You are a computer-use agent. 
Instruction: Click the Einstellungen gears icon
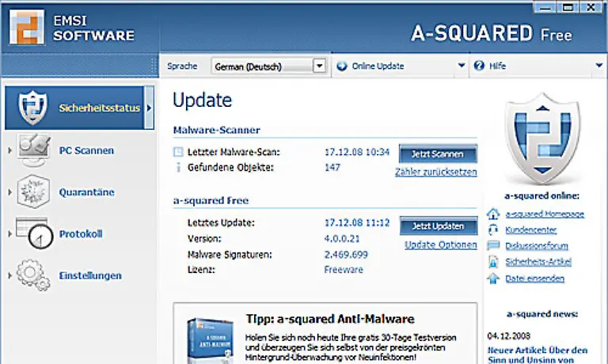pos(33,275)
